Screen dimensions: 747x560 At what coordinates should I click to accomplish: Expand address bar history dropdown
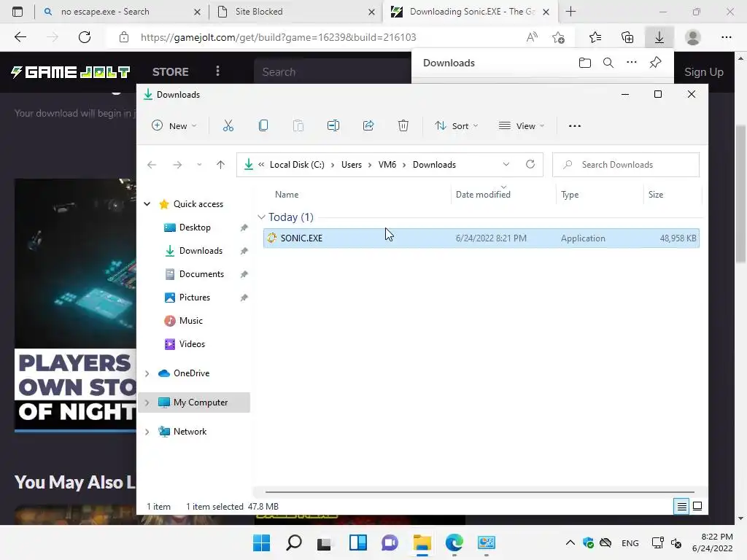pyautogui.click(x=506, y=164)
